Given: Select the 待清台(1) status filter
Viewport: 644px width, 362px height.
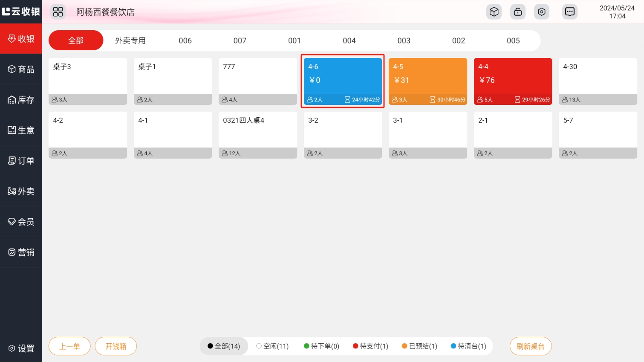Looking at the screenshot, I should click(x=468, y=346).
